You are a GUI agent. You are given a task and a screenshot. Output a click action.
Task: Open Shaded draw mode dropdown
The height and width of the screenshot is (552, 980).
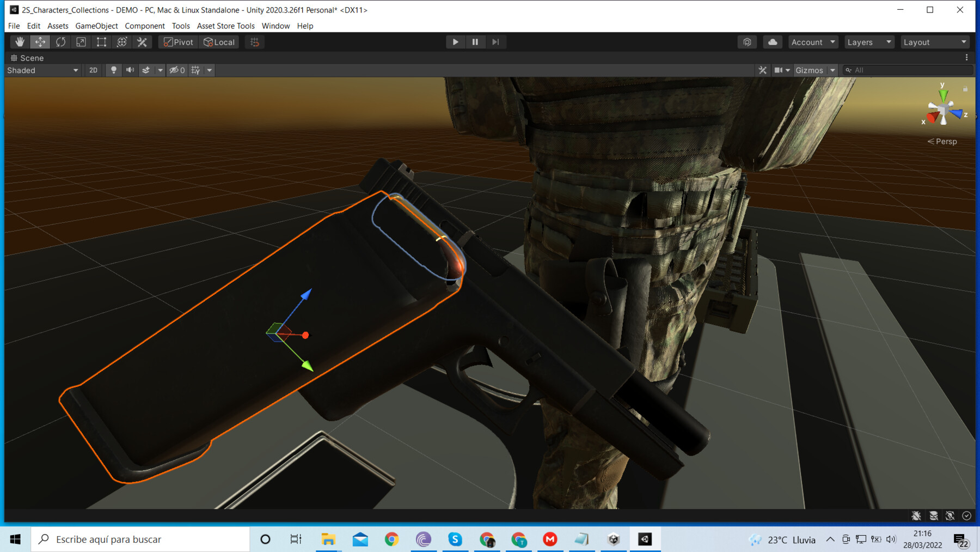click(42, 70)
